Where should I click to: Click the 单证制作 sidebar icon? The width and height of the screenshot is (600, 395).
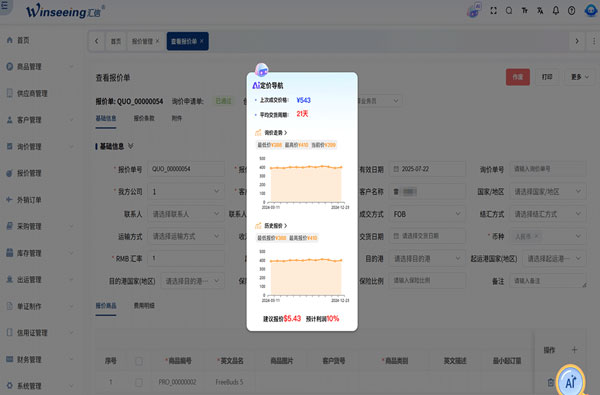(x=10, y=306)
